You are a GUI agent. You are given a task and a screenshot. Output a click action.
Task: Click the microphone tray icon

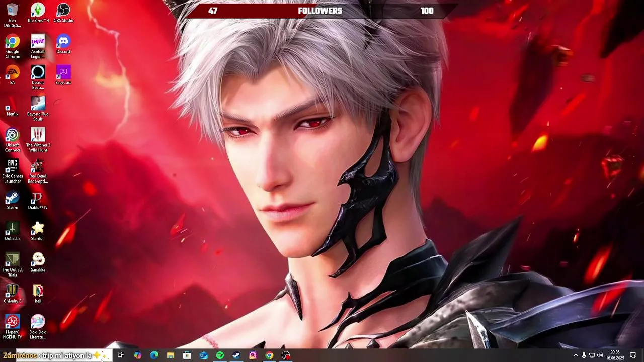584,355
